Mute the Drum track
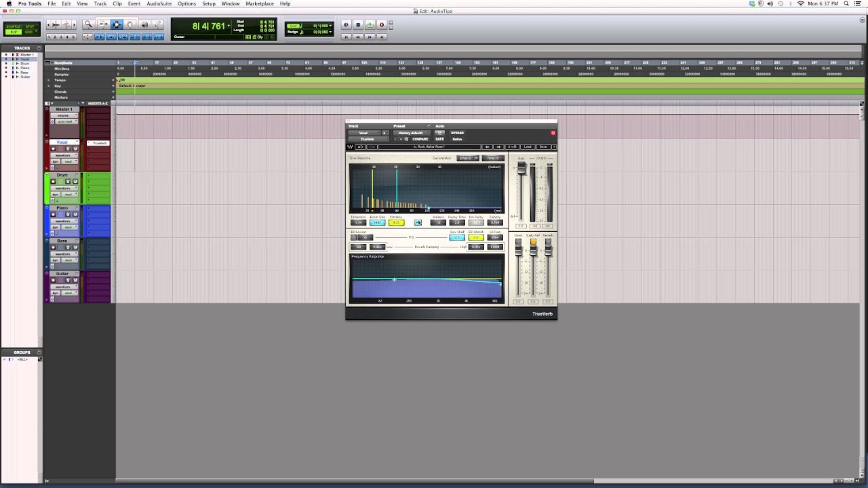Screen dimensions: 868x488 [x=75, y=182]
